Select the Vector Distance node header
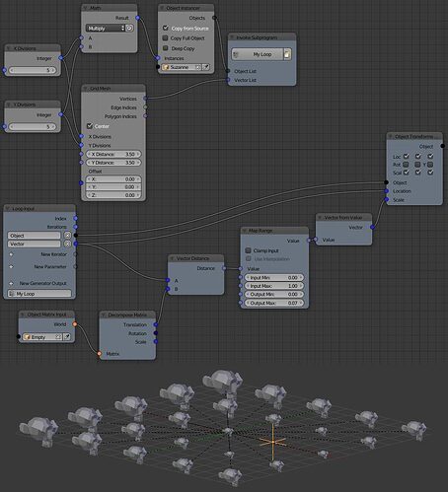This screenshot has height=492, width=448. 196,258
